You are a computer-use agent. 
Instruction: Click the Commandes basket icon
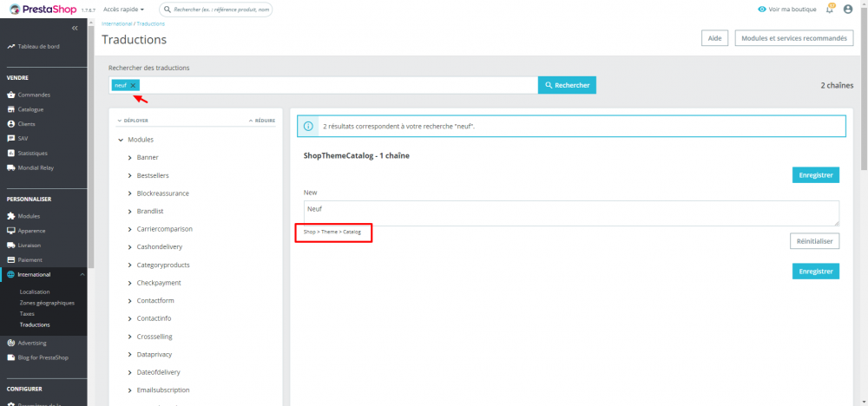click(11, 95)
